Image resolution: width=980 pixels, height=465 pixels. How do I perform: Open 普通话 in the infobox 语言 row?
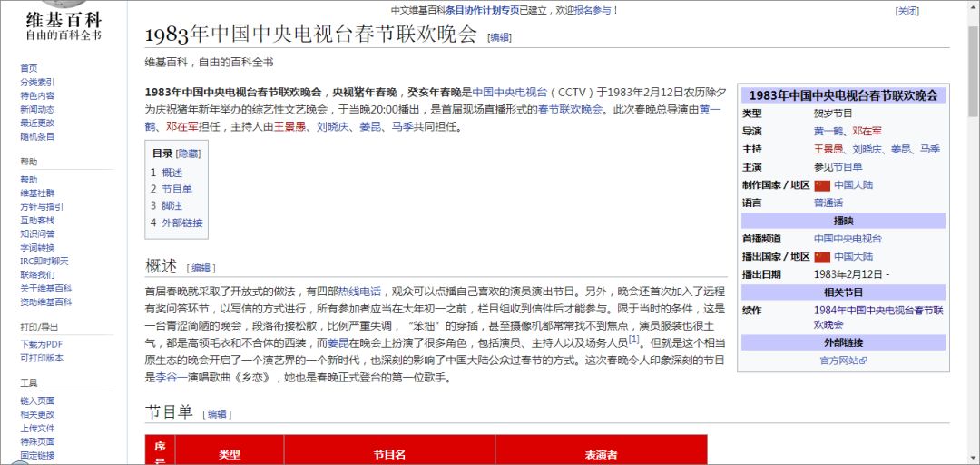(828, 203)
